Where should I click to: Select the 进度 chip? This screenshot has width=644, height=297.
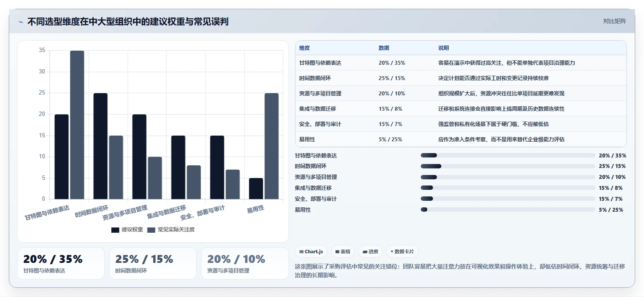coord(370,252)
